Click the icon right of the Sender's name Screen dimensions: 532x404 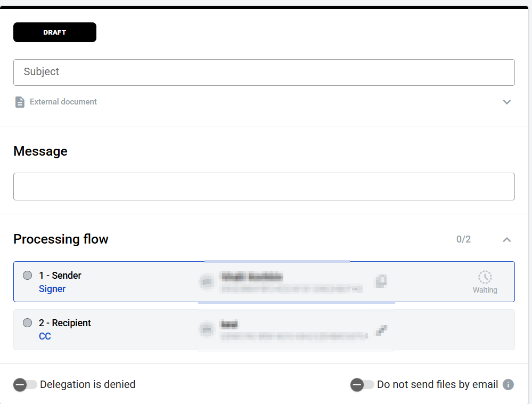[x=381, y=281]
